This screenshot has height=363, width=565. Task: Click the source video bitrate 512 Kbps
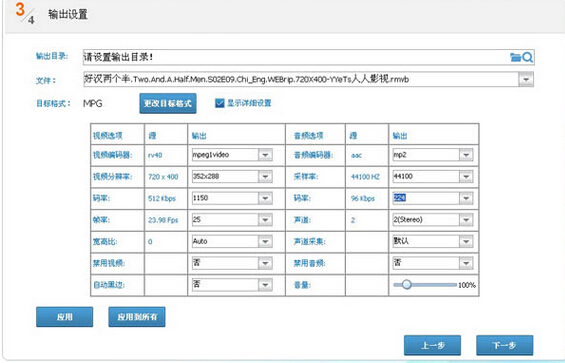click(162, 198)
